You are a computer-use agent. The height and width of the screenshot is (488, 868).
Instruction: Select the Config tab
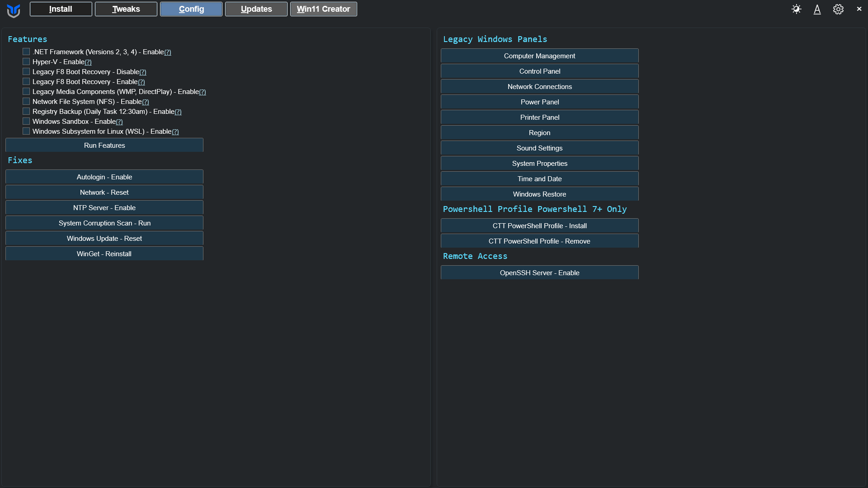(x=191, y=9)
